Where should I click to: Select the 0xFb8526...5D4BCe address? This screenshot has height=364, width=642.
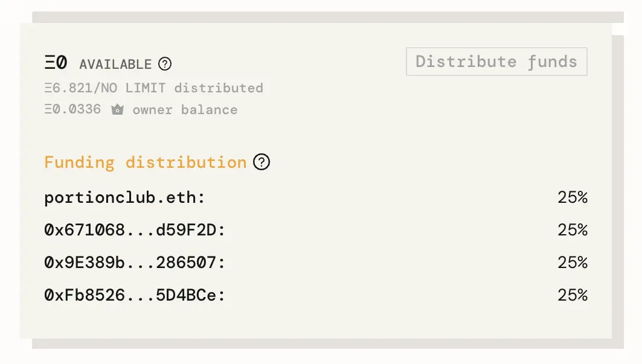click(130, 296)
